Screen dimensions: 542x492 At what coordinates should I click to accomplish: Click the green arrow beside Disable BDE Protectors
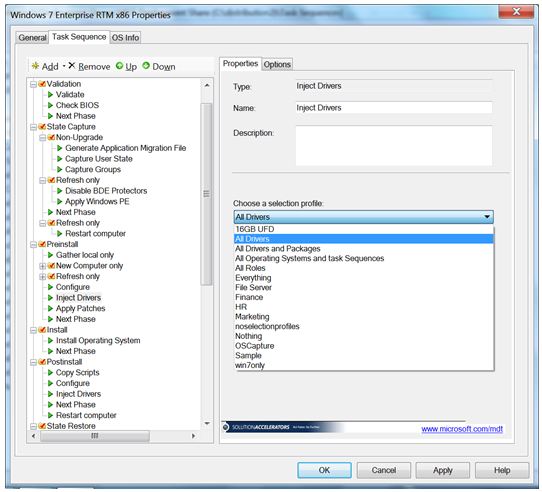tap(59, 191)
